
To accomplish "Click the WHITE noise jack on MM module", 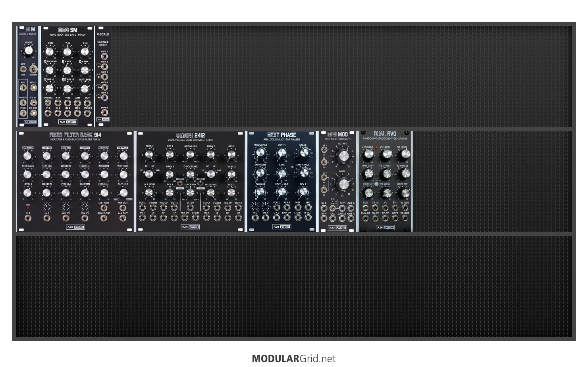I will tap(23, 103).
